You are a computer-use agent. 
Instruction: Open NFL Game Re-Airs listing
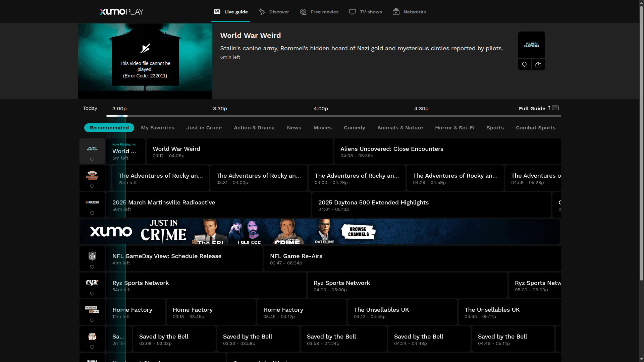[412, 258]
